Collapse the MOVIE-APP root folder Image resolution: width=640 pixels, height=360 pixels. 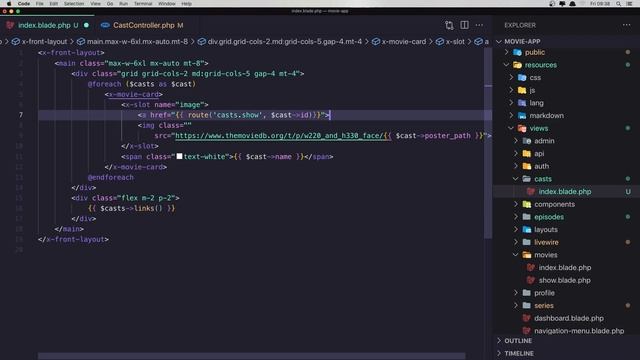coord(522,41)
